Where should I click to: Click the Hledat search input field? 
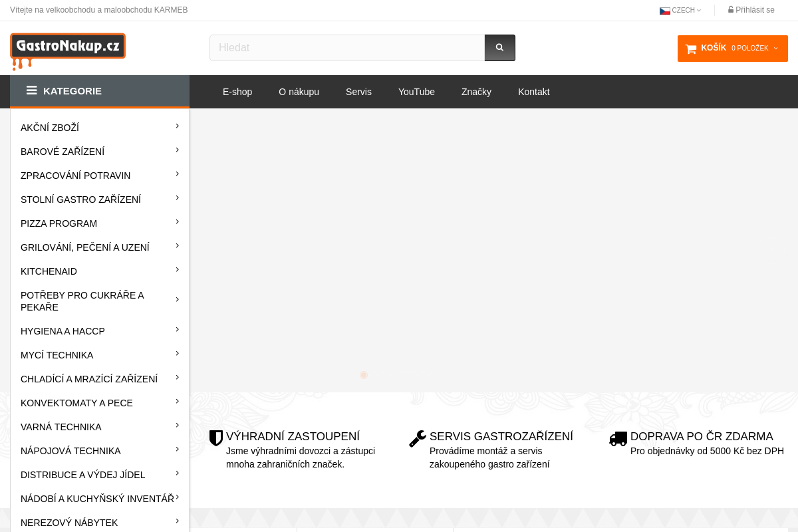pyautogui.click(x=347, y=48)
